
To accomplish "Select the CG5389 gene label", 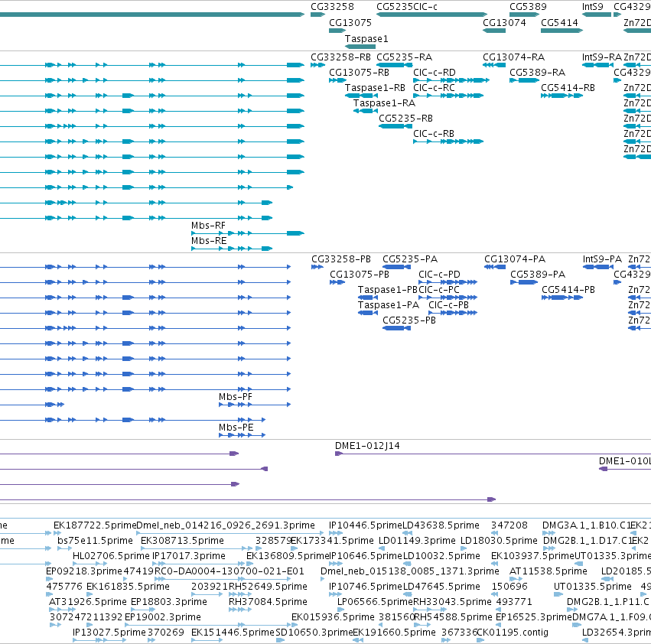I will [528, 7].
